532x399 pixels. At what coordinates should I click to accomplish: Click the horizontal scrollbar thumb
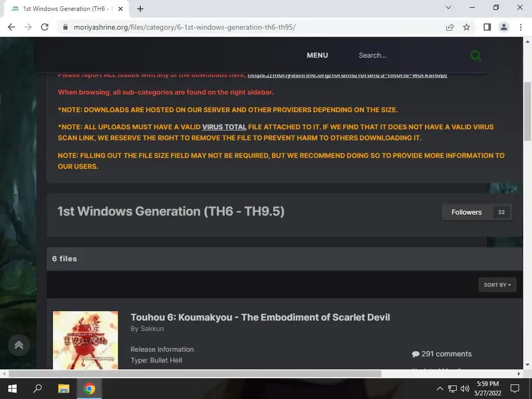(x=195, y=374)
